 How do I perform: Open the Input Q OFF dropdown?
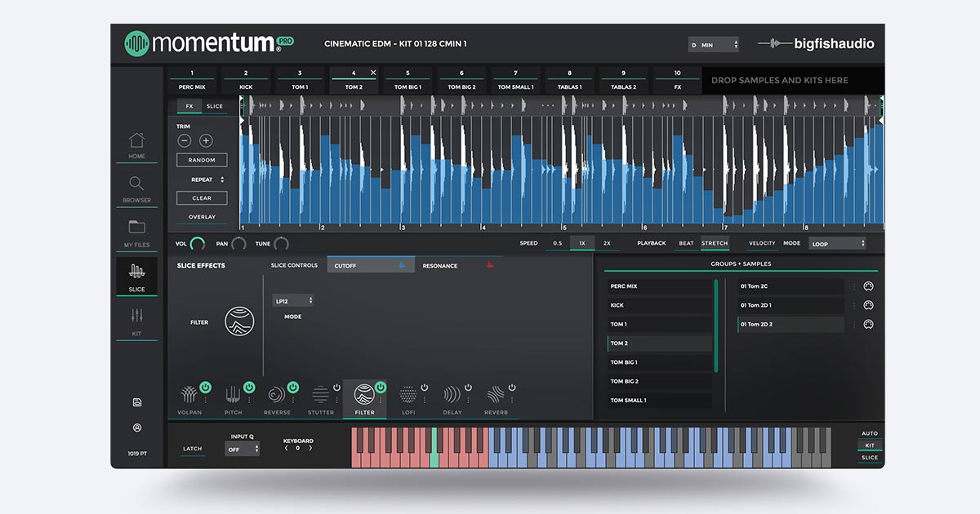243,449
